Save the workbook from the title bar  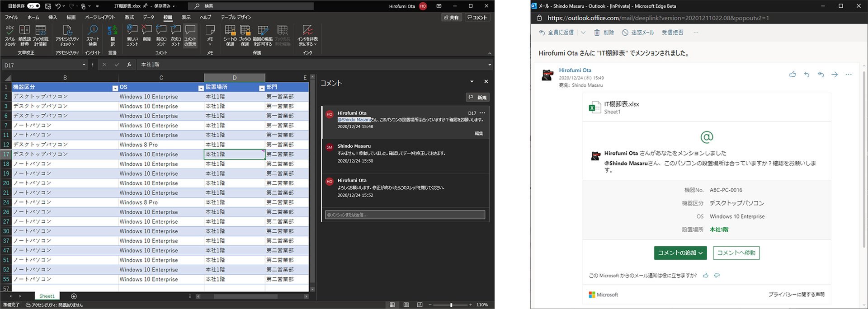click(x=48, y=6)
